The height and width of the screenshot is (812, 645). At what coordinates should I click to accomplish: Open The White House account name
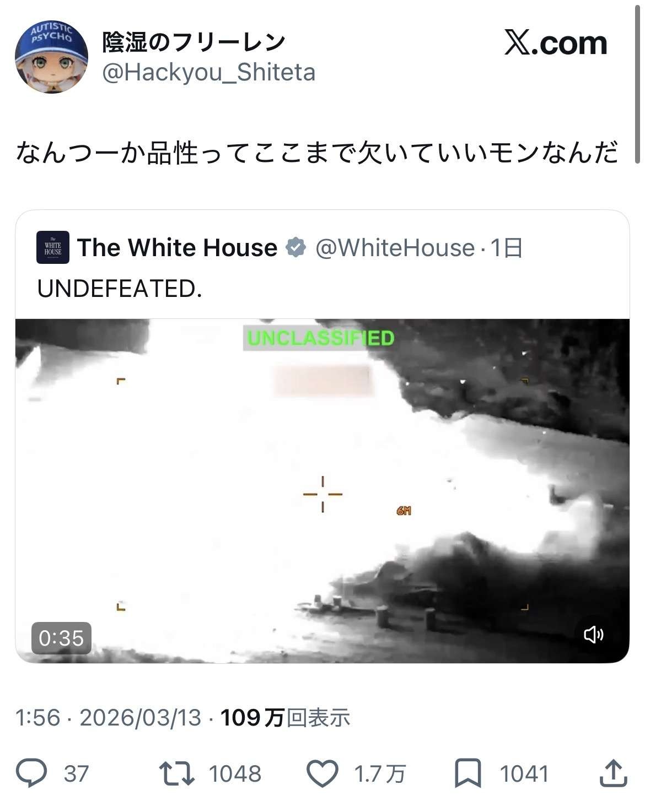tap(177, 247)
